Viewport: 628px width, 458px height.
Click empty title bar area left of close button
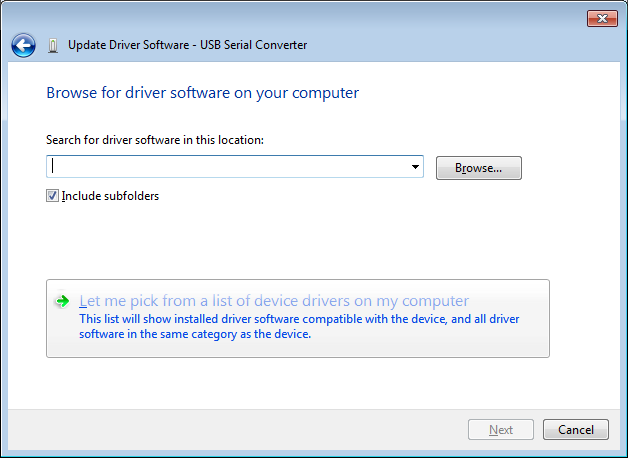(400, 18)
